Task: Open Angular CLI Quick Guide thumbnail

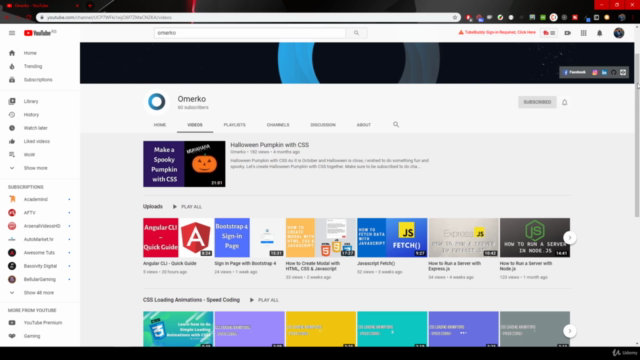Action: tap(178, 238)
